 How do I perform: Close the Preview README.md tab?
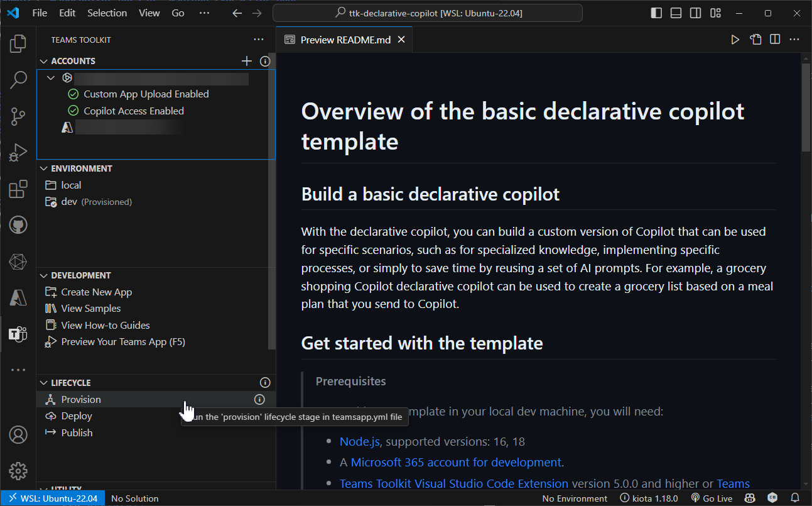click(x=401, y=40)
